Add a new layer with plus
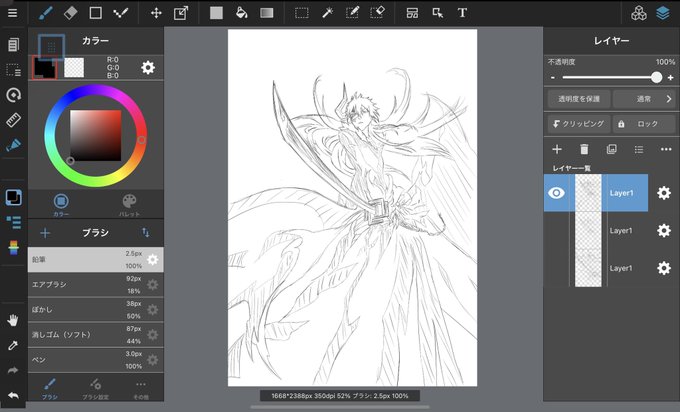 click(557, 150)
